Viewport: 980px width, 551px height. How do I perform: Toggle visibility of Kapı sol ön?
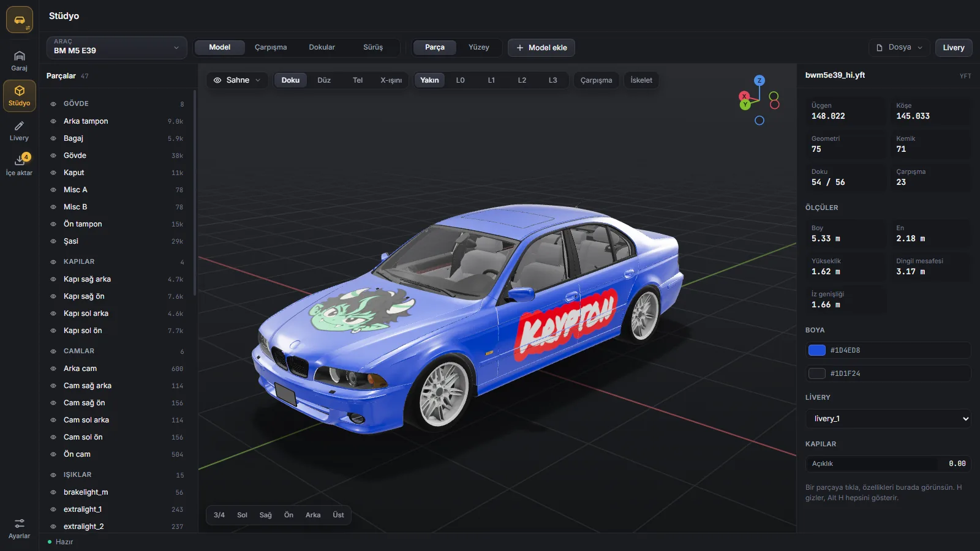[53, 331]
